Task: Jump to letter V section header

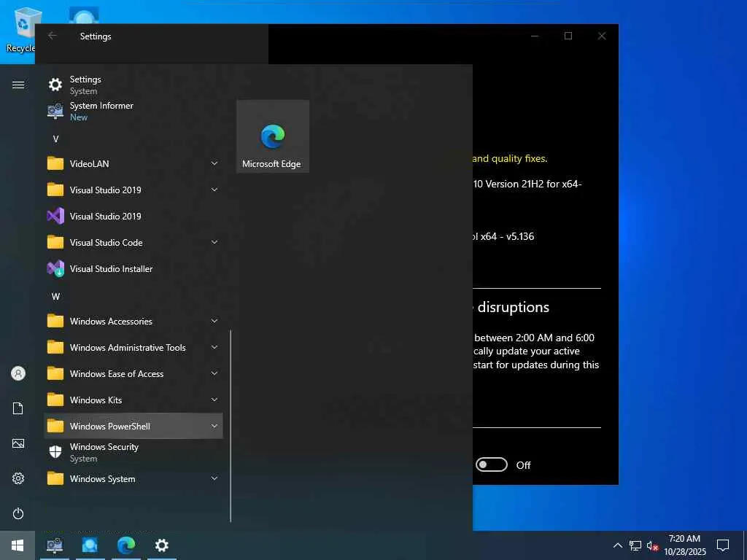Action: pos(55,139)
